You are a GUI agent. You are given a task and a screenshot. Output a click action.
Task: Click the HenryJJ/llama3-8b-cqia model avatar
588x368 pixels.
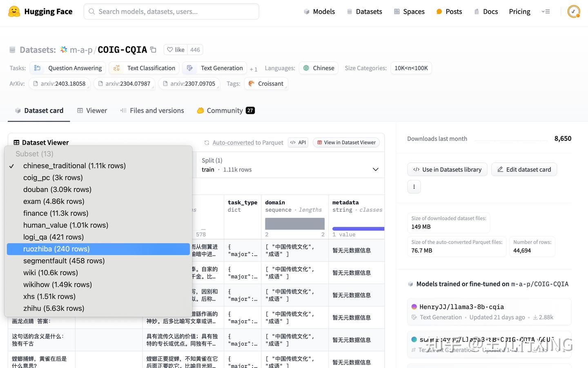[x=414, y=306]
